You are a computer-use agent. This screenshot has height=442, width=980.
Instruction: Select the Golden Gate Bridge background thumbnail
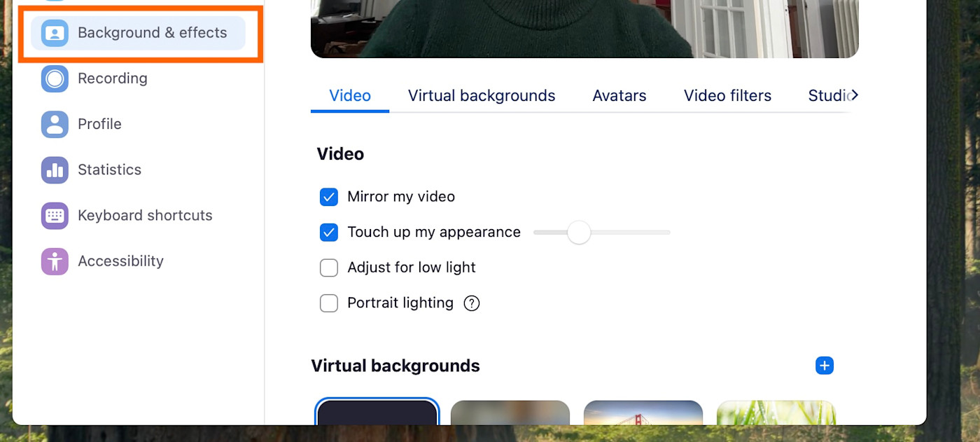click(x=643, y=413)
